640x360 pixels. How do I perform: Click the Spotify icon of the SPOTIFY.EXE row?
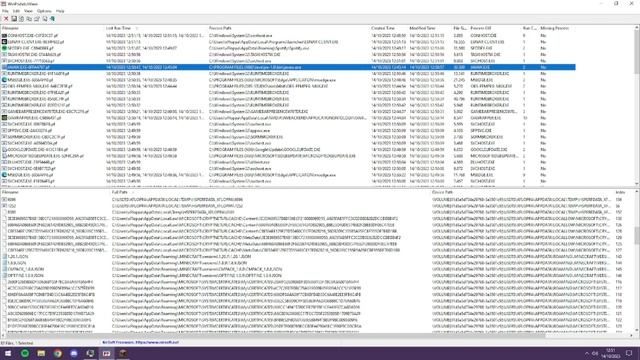point(4,48)
